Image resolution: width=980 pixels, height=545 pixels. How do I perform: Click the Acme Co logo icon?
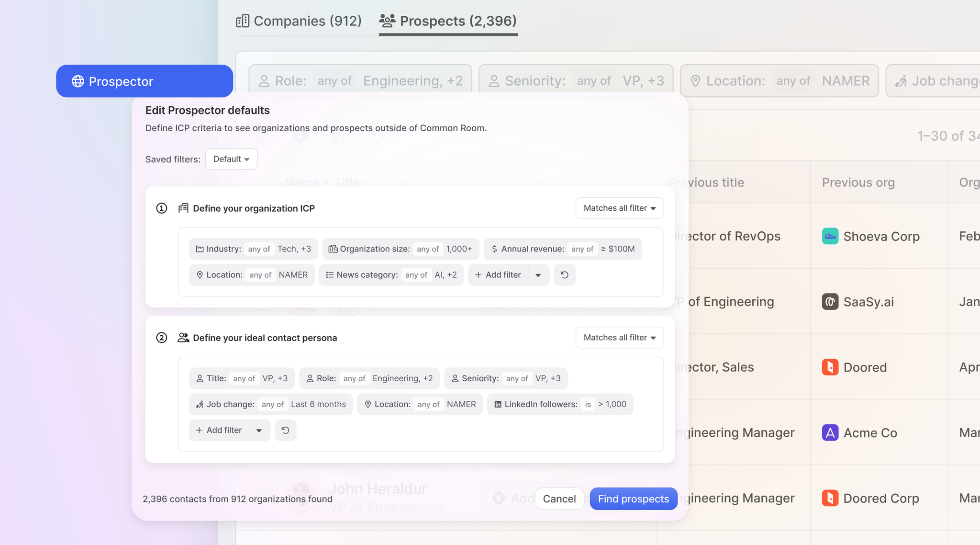830,433
